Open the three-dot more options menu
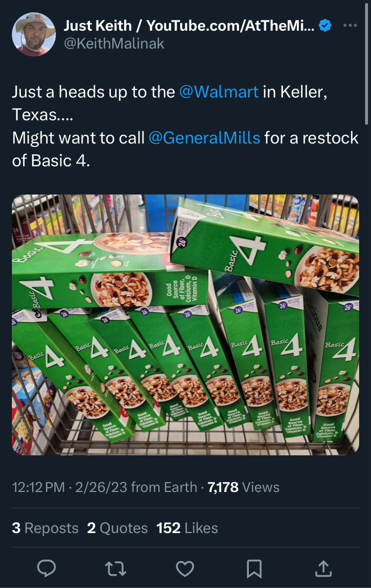The image size is (371, 588). 350,26
